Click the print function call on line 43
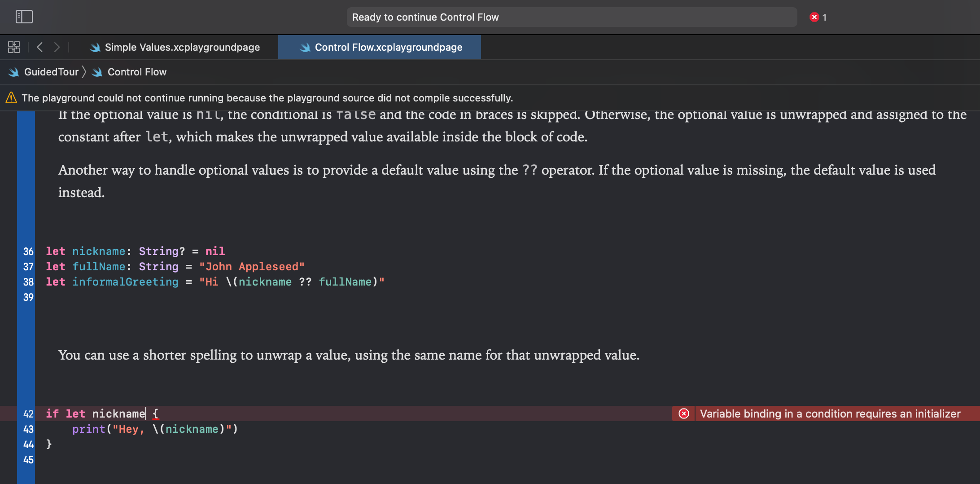The width and height of the screenshot is (980, 484). 88,429
